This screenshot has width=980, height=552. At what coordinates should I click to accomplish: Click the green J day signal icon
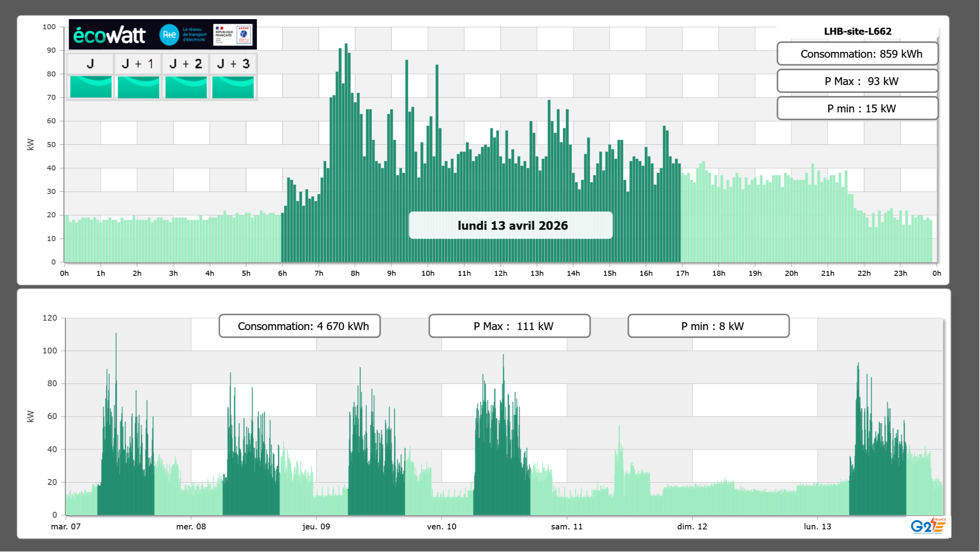(x=91, y=87)
